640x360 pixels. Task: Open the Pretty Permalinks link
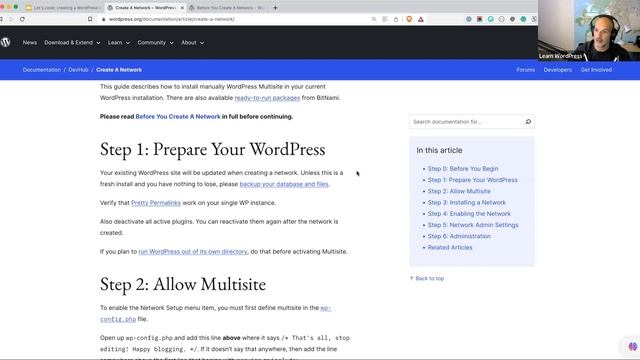click(156, 203)
